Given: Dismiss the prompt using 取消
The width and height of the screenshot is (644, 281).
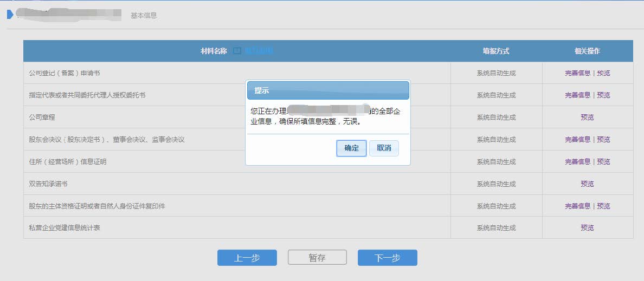Looking at the screenshot, I should tap(384, 148).
